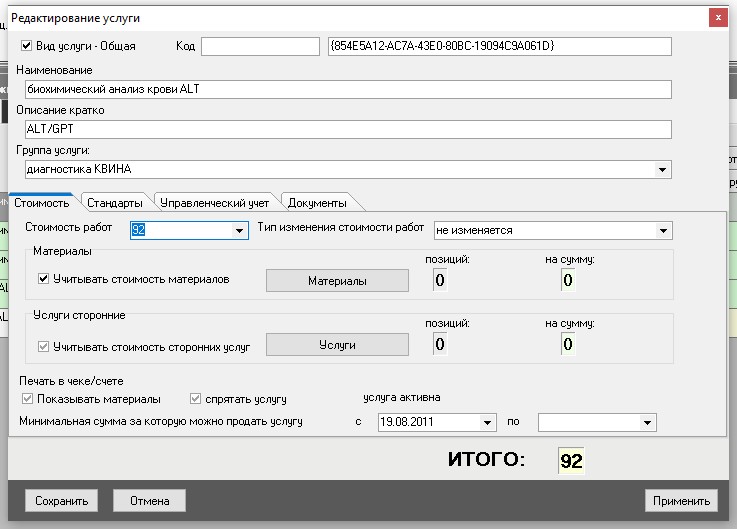Toggle Учитывать стоимость сторонних услуг checkbox
737x529 pixels.
coord(44,347)
